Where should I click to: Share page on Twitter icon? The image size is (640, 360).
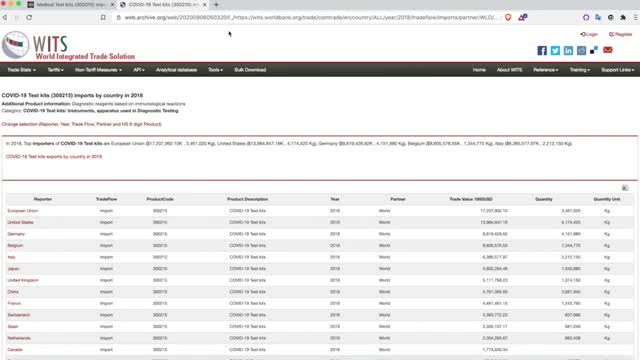[555, 50]
